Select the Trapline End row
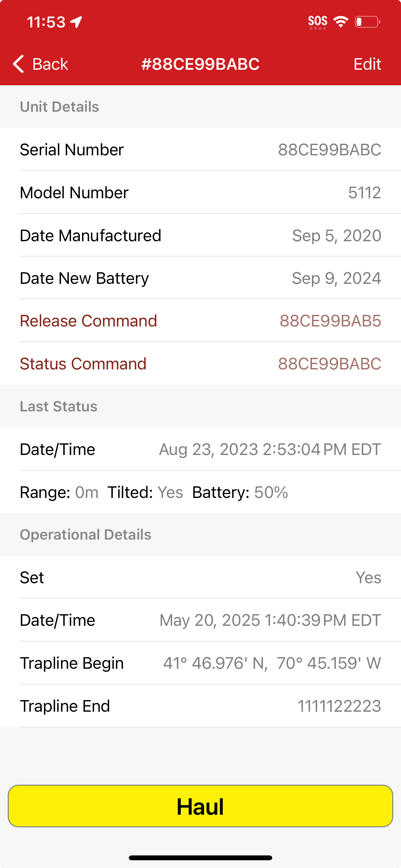This screenshot has height=868, width=401. 200,706
